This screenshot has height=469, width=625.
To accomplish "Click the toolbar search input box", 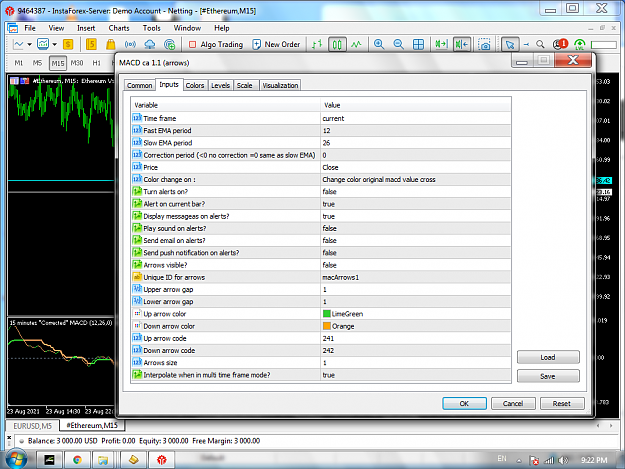I will point(603,45).
